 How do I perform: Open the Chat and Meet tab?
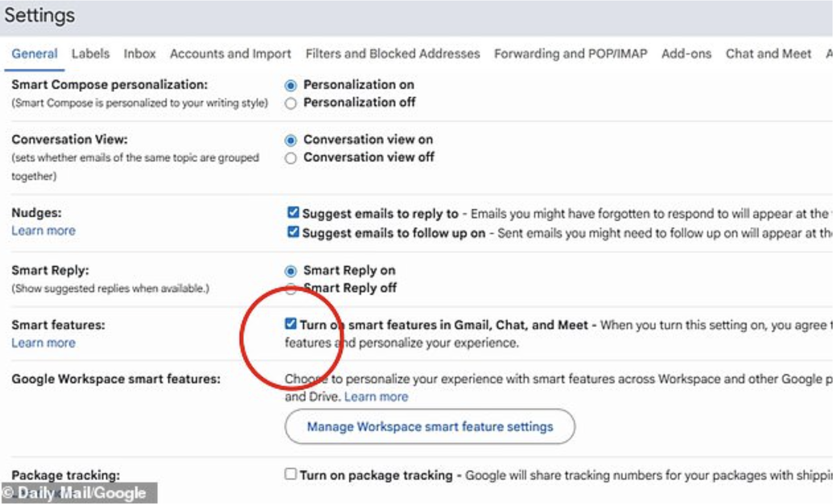click(768, 54)
